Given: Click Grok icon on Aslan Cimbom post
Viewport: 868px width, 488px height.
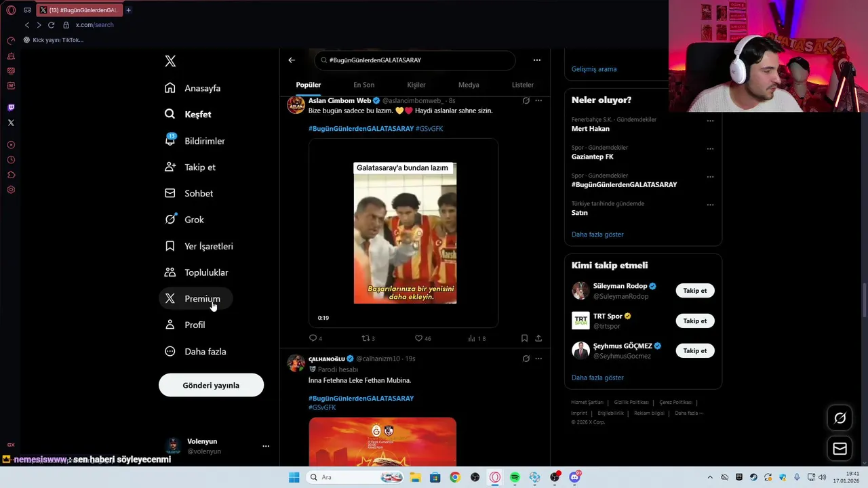Looking at the screenshot, I should (x=526, y=100).
